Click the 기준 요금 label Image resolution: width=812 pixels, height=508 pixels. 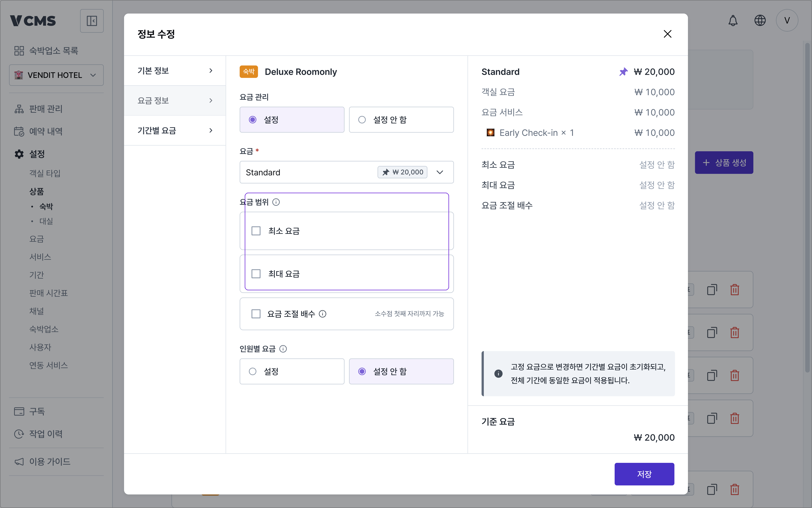click(498, 422)
